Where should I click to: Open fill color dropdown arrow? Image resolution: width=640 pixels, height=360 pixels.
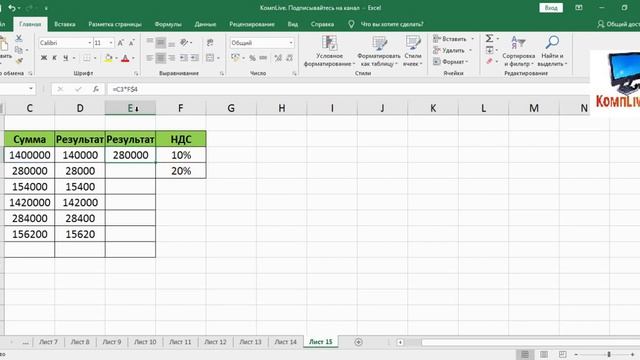pos(116,58)
